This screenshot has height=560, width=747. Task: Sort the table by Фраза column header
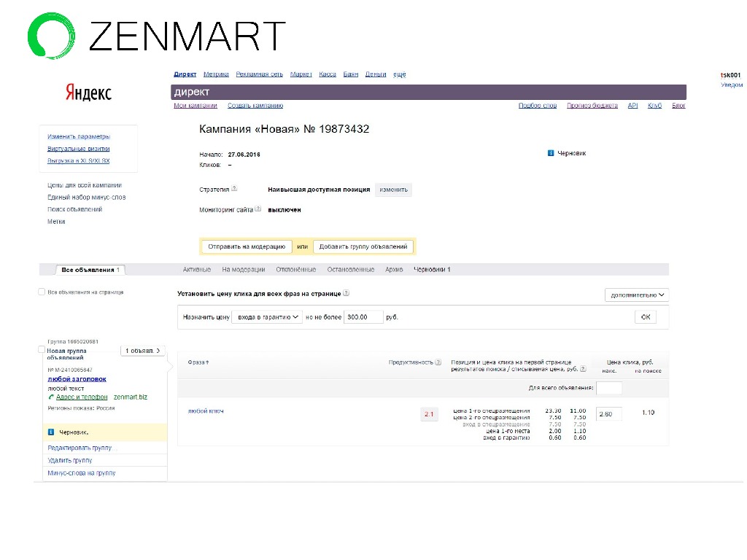coord(198,362)
